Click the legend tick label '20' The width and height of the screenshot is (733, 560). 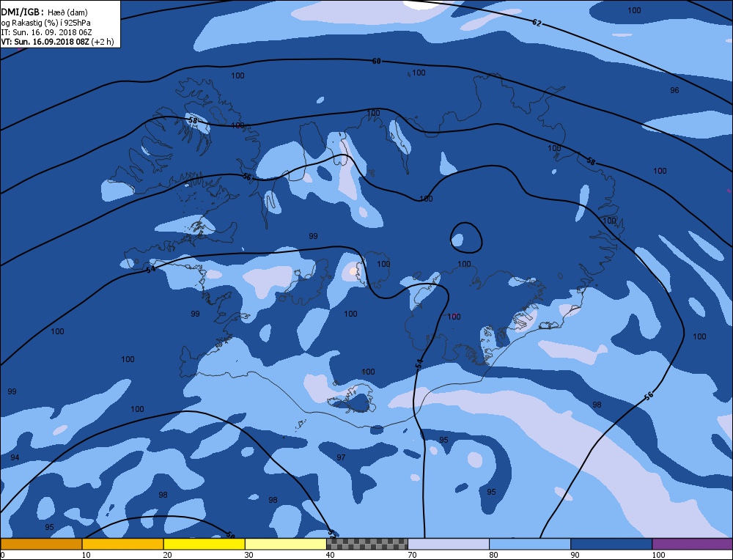(x=167, y=555)
